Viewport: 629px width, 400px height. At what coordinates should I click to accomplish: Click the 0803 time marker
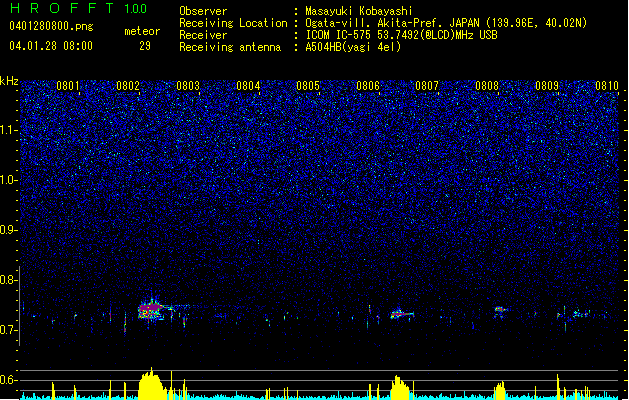[188, 85]
